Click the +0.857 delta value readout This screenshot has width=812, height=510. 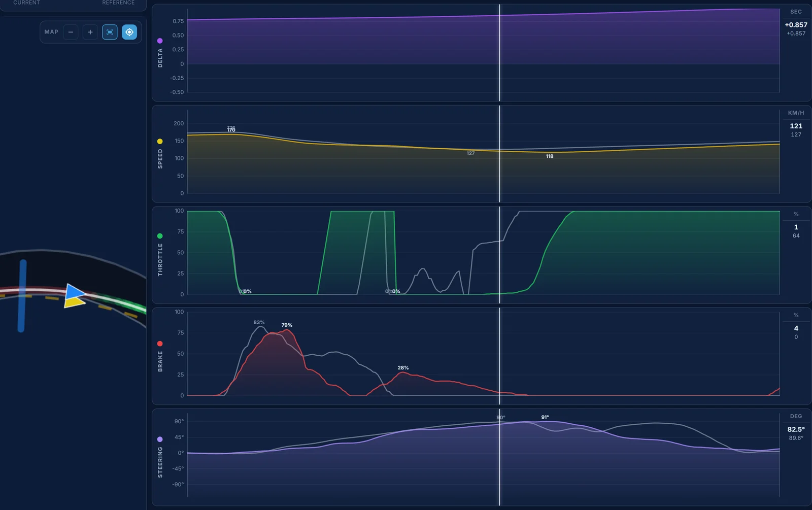[x=796, y=25]
